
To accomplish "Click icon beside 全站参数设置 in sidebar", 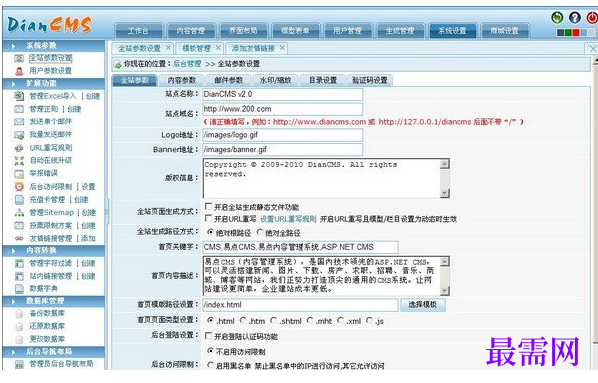I will pos(19,58).
